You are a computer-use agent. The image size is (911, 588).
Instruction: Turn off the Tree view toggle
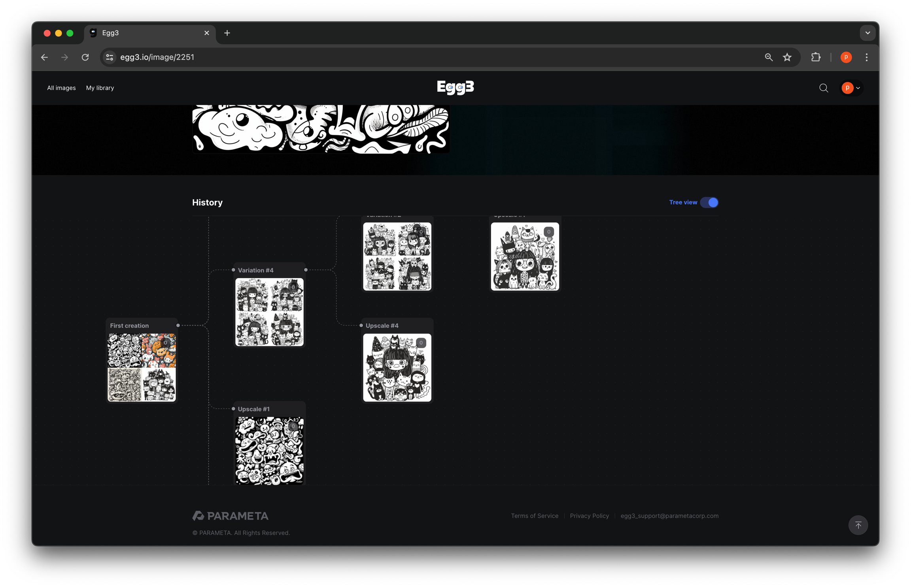point(709,202)
